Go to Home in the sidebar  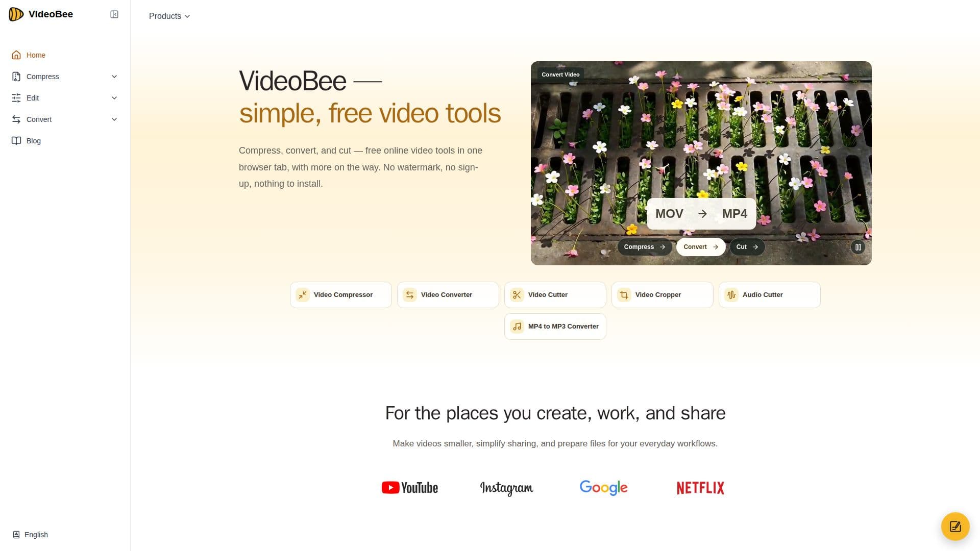pyautogui.click(x=65, y=55)
